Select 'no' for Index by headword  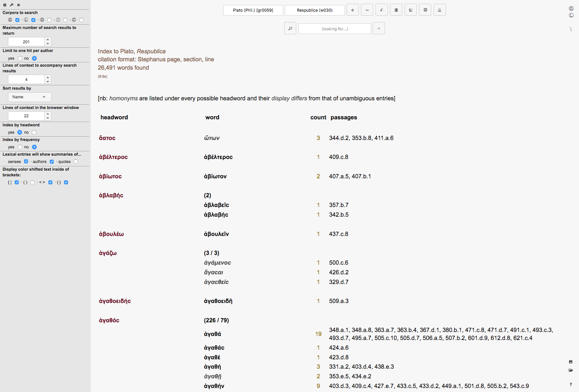(x=34, y=132)
